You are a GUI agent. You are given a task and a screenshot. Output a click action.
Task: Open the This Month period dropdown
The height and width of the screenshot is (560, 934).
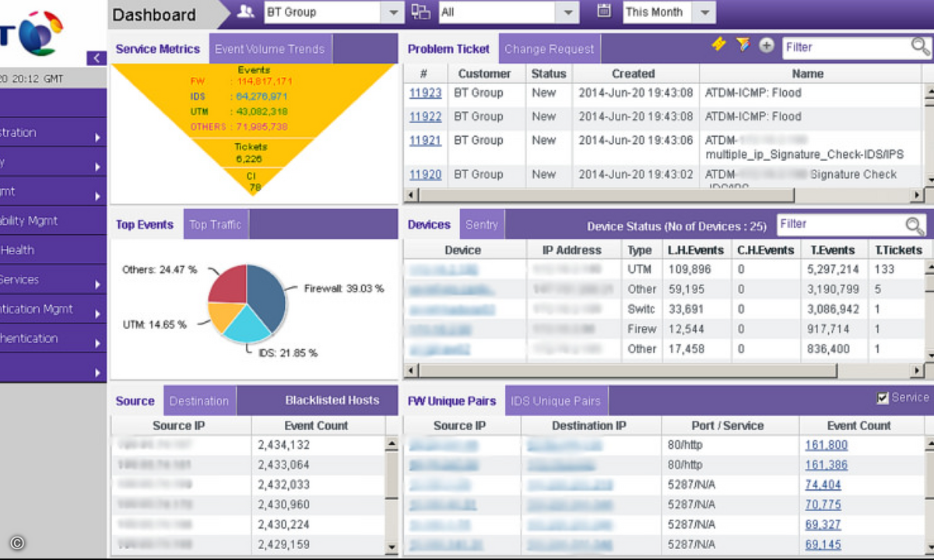point(704,12)
